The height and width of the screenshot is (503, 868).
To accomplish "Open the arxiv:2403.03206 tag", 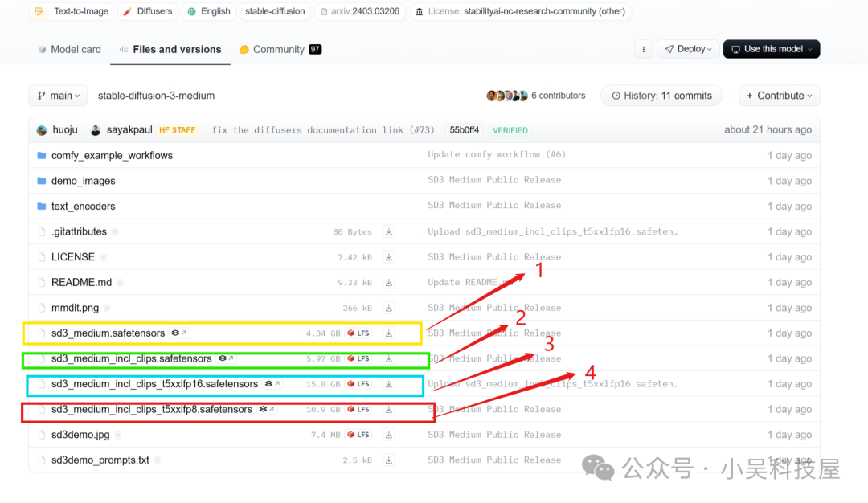I will click(x=360, y=11).
